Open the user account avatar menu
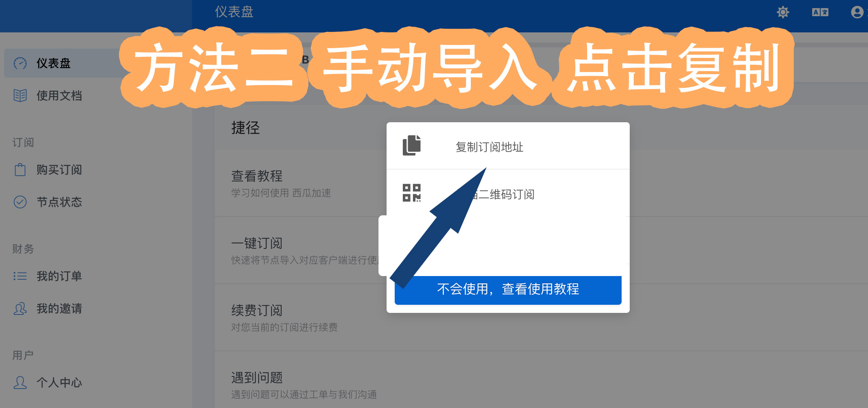868x408 pixels. (x=857, y=12)
